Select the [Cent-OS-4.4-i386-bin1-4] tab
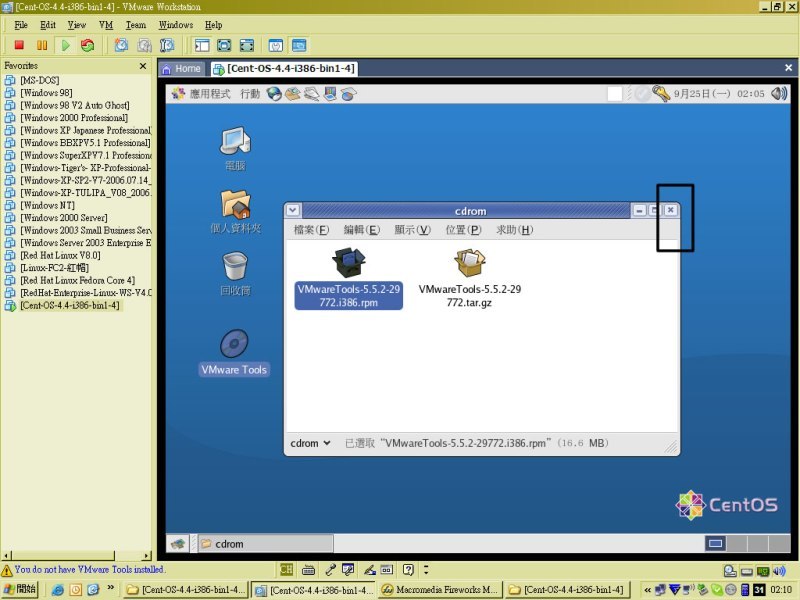The height and width of the screenshot is (600, 800). point(285,68)
